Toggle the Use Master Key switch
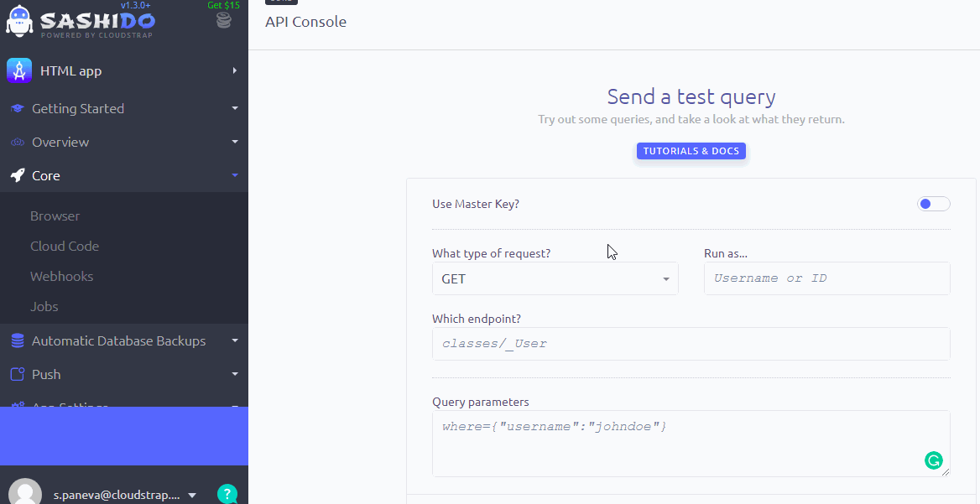This screenshot has width=980, height=504. pyautogui.click(x=934, y=204)
